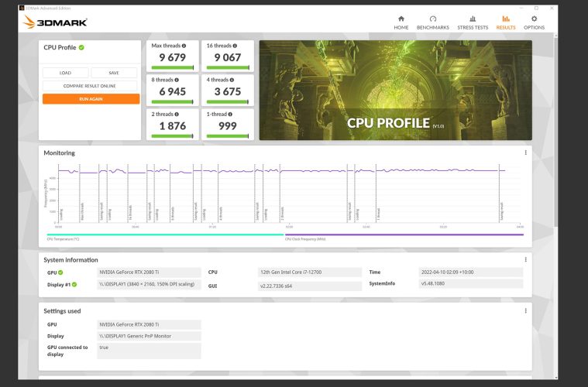588x387 pixels.
Task: Click GPU value NVIDIA GeForce RTX 2080 Ti in System information
Action: [x=150, y=272]
